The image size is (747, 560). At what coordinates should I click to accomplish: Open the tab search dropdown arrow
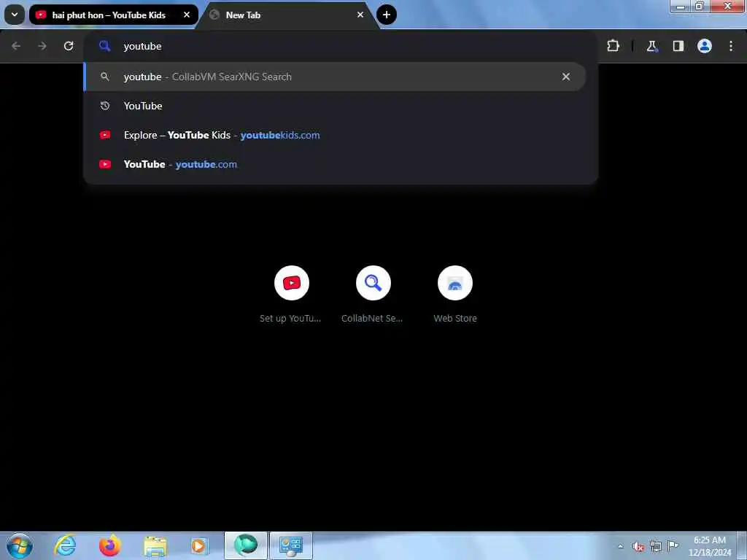pyautogui.click(x=15, y=15)
